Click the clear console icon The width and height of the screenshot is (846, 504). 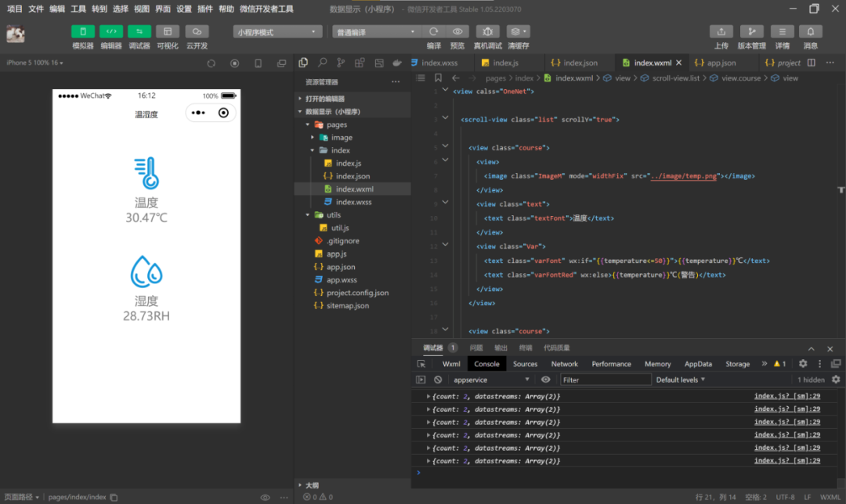438,380
